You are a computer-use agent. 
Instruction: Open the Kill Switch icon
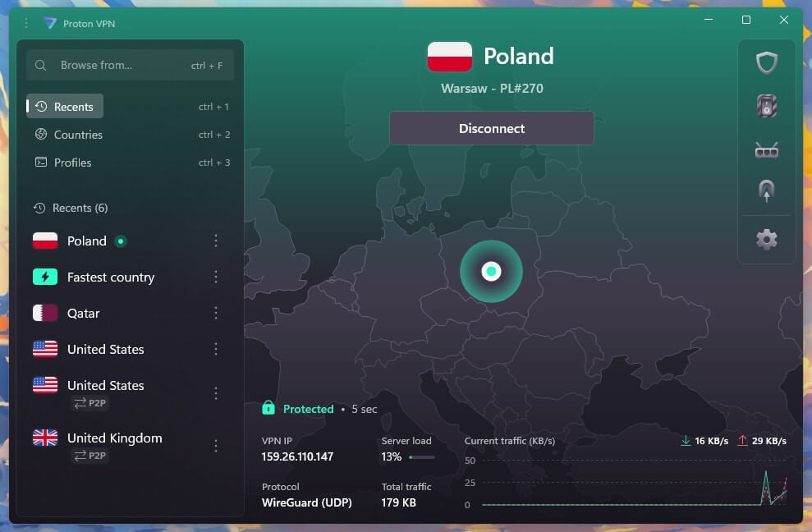[x=766, y=106]
